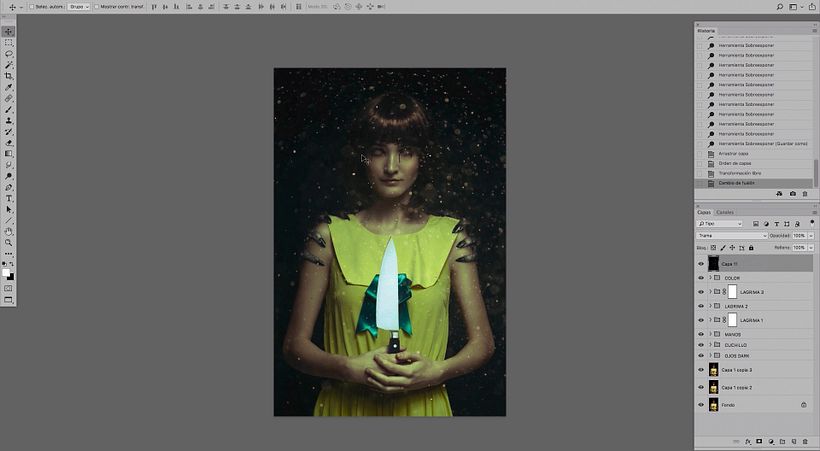This screenshot has height=451, width=820.
Task: Select the Rectangular Marquee tool
Action: [x=8, y=43]
